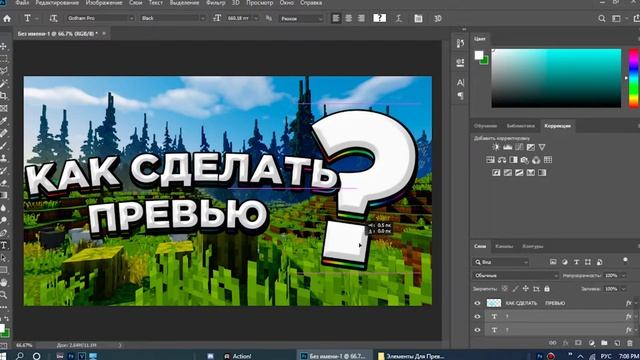Select the Crop tool
640x360 pixels.
coord(4,96)
